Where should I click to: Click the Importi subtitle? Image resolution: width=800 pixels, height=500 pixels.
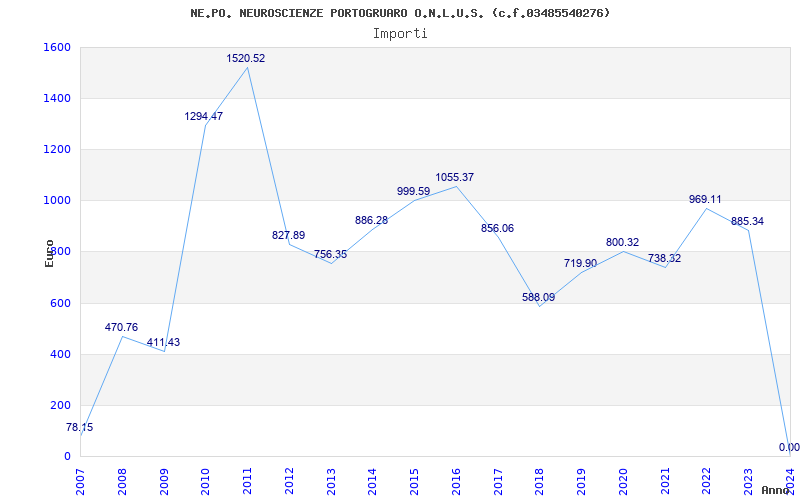pyautogui.click(x=400, y=34)
